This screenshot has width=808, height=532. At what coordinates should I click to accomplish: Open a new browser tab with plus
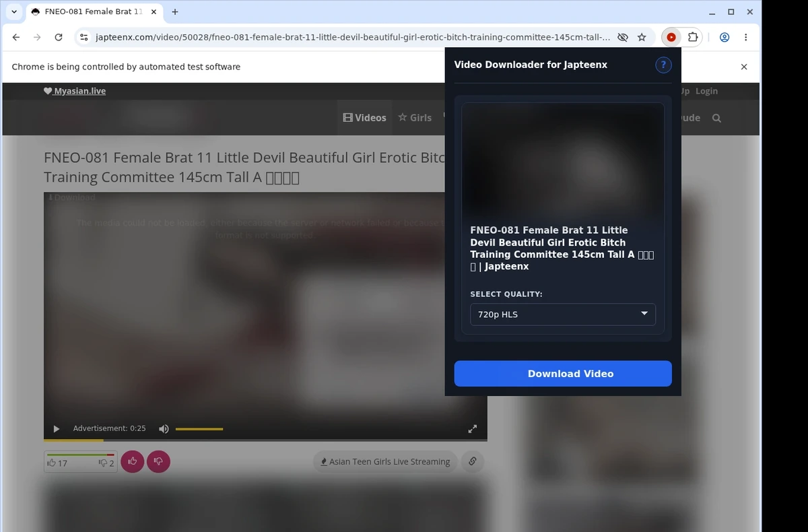175,11
